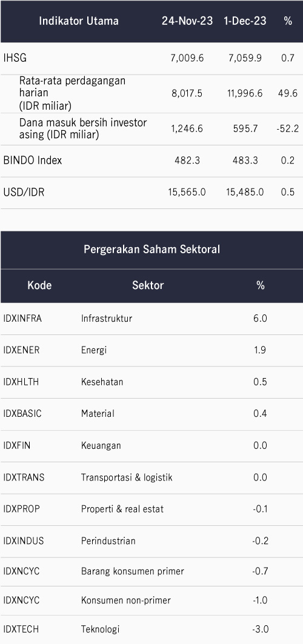Click Dana masuk bersih investor asing label
Screen dimensions: 303x644
[x=82, y=128]
